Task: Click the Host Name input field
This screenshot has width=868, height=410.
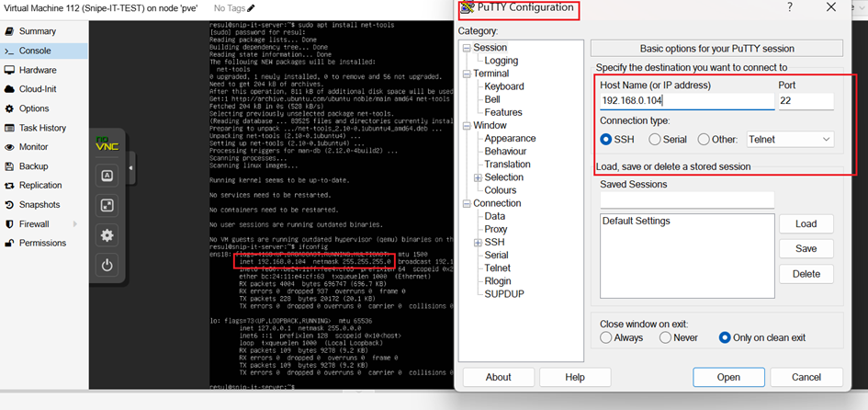Action: pos(687,101)
